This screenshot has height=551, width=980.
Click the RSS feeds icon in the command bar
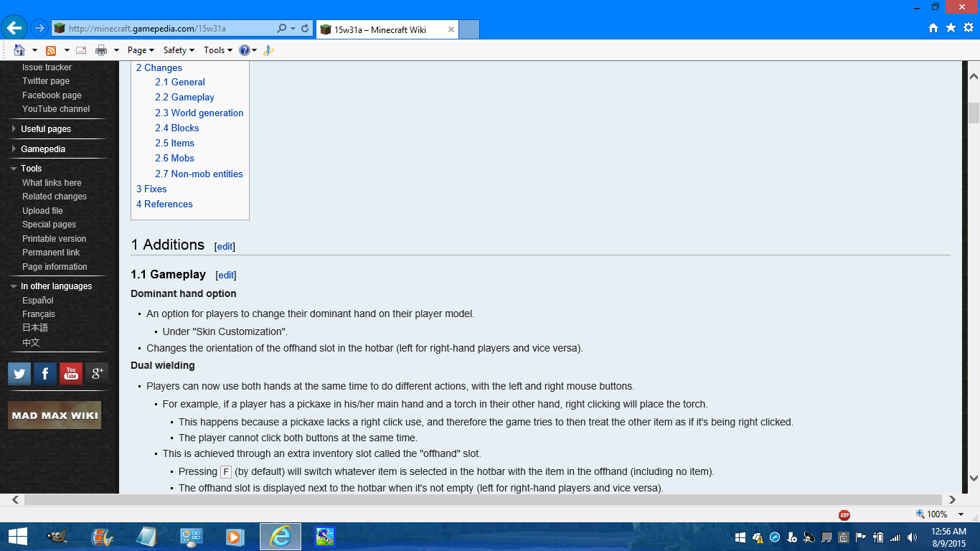(x=51, y=50)
